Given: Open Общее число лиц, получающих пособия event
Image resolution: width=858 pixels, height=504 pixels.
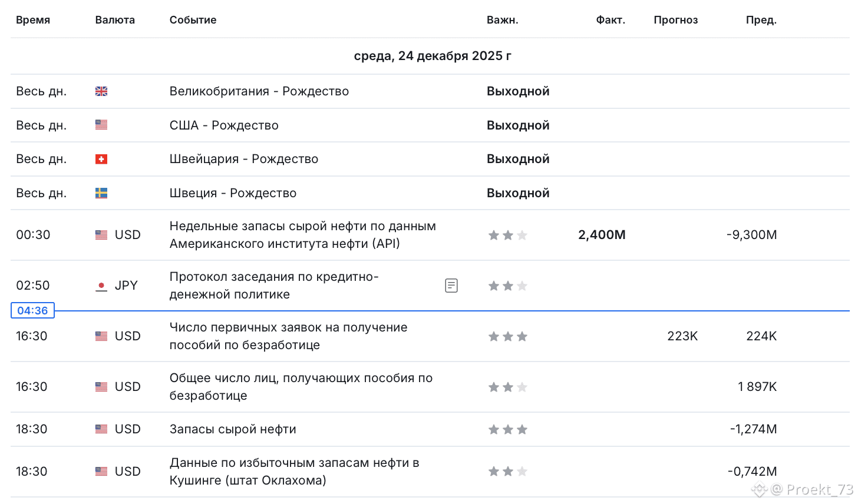Looking at the screenshot, I should pos(301,387).
